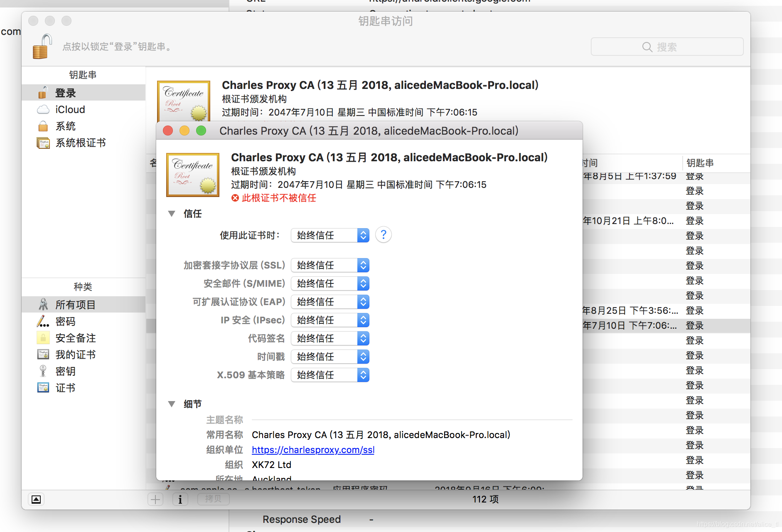The width and height of the screenshot is (782, 532).
Task: Open the IPsec trust dropdown
Action: (330, 320)
